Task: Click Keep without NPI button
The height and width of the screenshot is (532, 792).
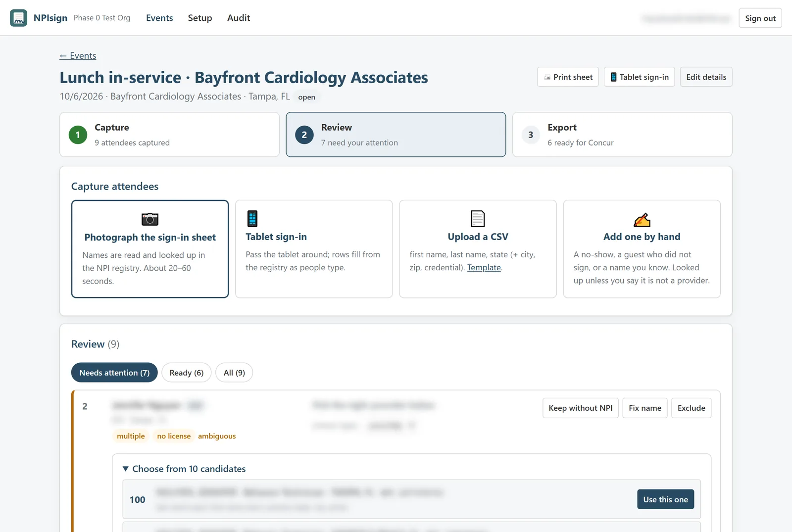Action: (581, 408)
